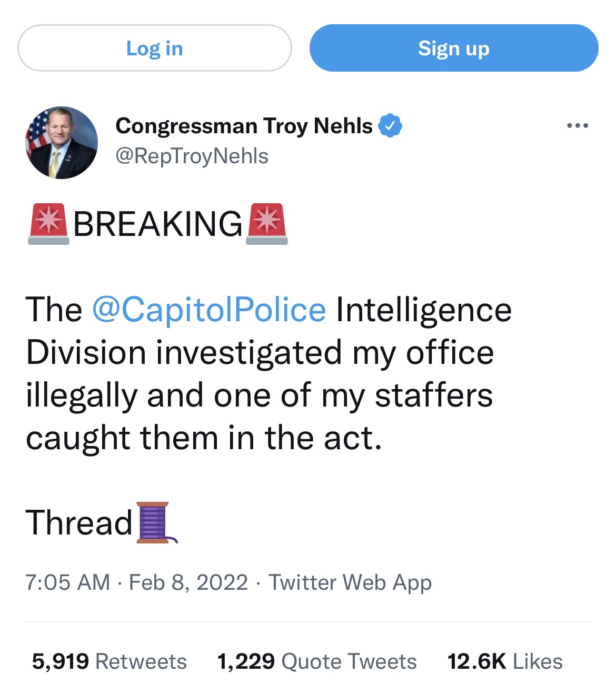
Task: Click the blue verified checkmark badge
Action: (x=390, y=126)
